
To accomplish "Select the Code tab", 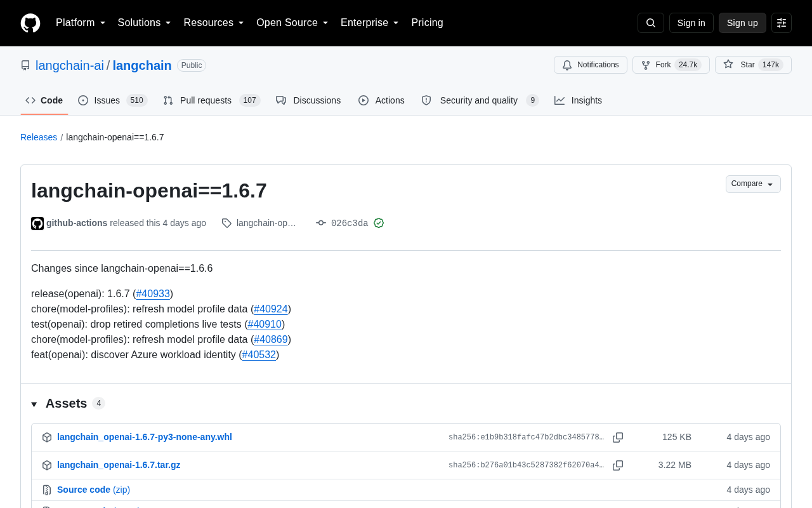I will [x=44, y=100].
